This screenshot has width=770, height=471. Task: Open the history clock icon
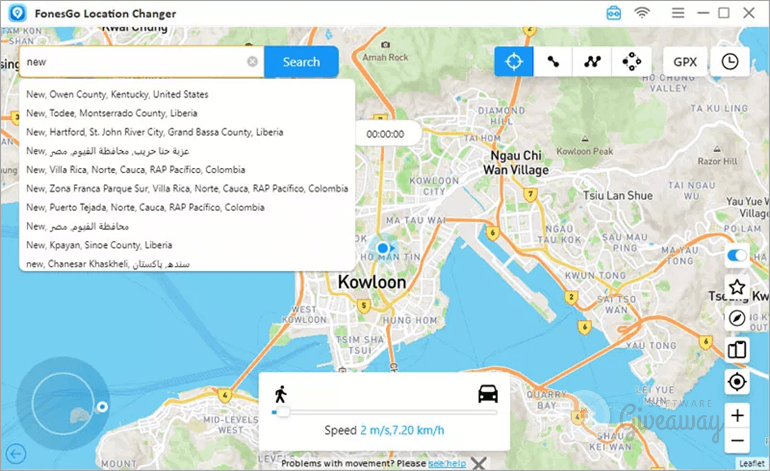click(730, 62)
